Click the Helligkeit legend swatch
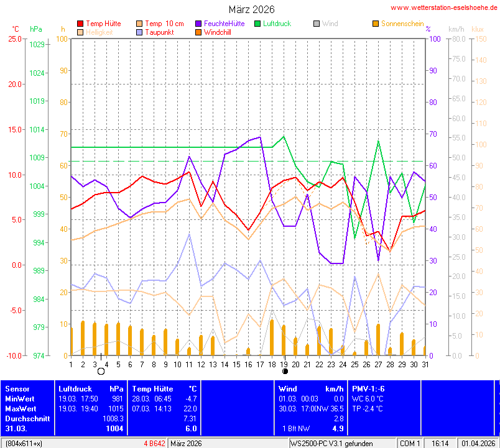 80,32
